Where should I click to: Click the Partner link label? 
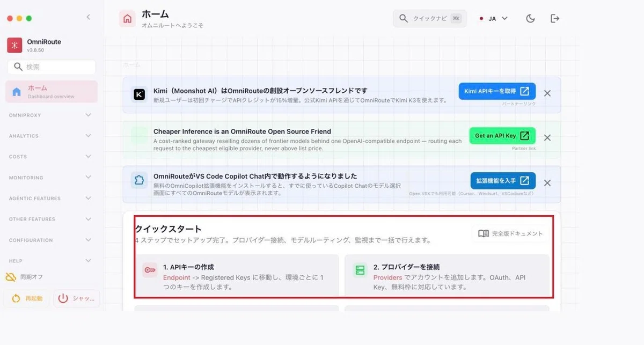(x=524, y=148)
